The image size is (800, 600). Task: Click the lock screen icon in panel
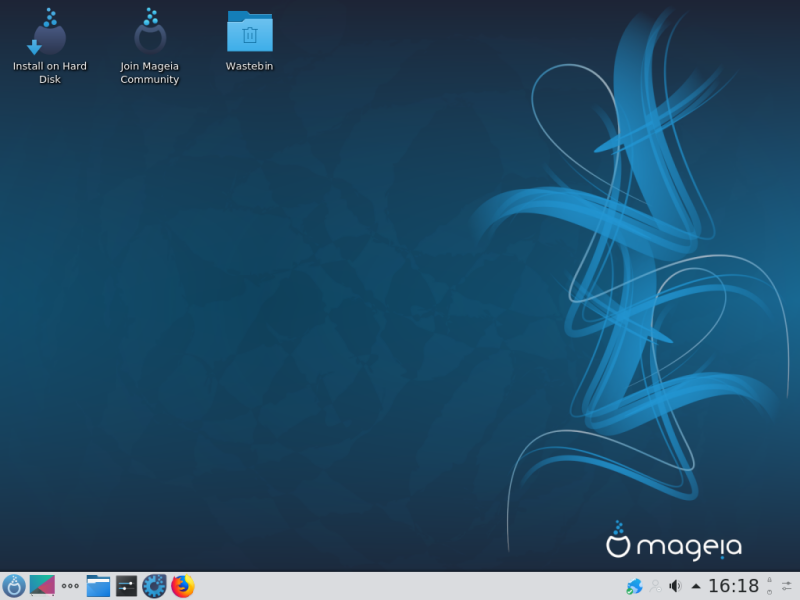pyautogui.click(x=769, y=581)
